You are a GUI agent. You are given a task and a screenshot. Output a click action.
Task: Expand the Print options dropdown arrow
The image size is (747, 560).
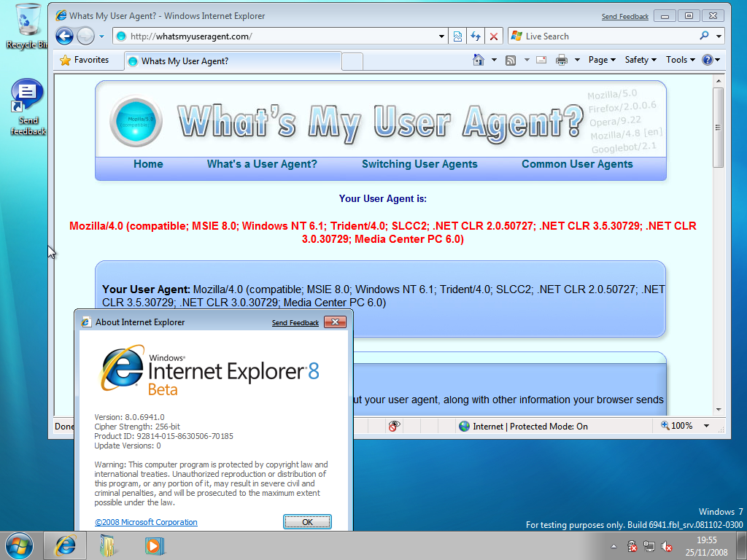point(577,60)
